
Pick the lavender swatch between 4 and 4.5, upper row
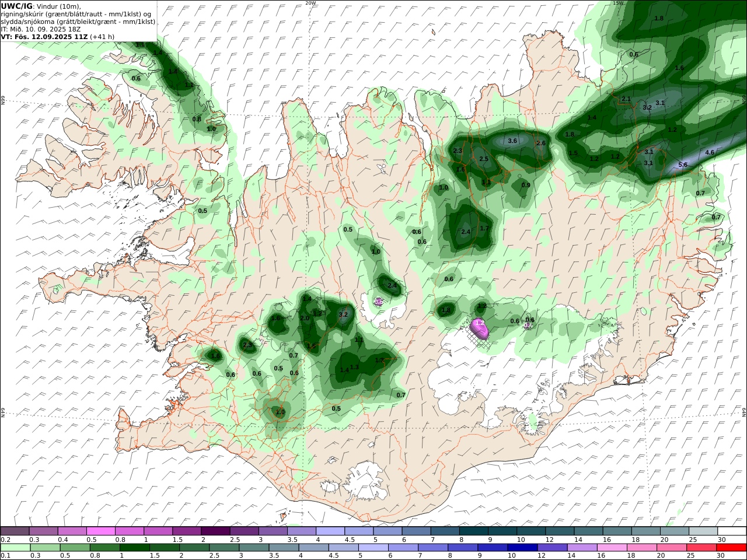pos(330,531)
